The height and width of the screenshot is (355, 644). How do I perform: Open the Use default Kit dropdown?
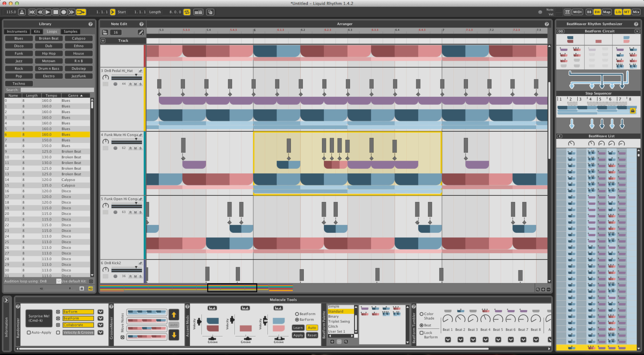coord(59,281)
